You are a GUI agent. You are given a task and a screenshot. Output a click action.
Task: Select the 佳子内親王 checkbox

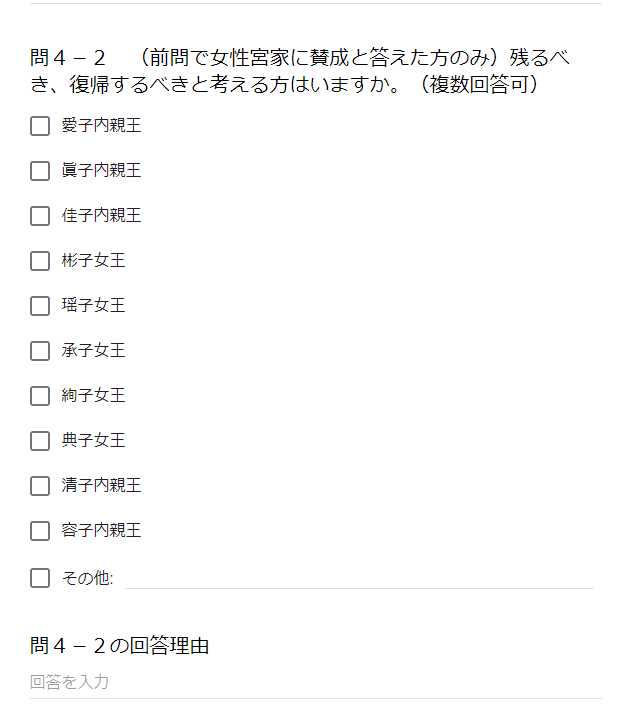pos(40,216)
